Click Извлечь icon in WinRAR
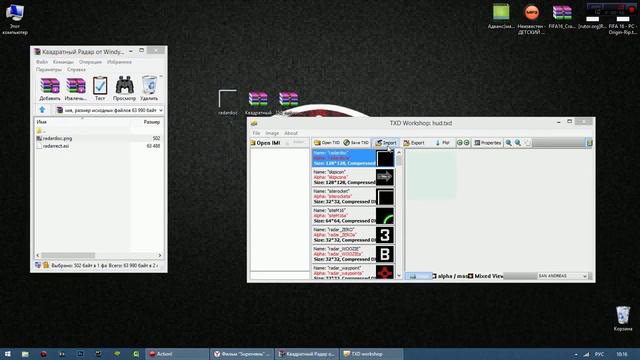 coord(76,89)
